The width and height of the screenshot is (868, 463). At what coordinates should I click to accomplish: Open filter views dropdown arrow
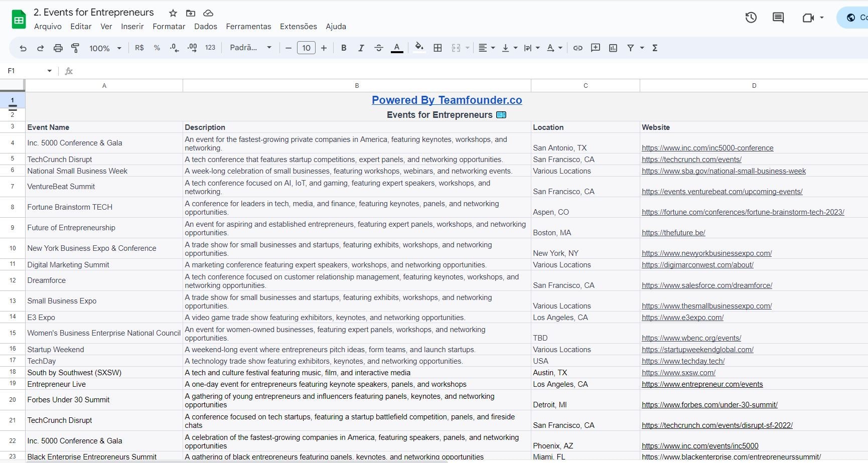point(642,48)
